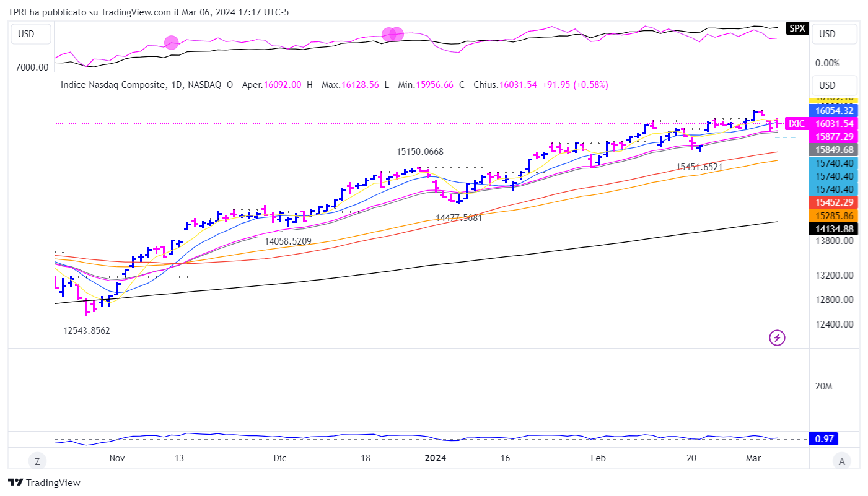Image resolution: width=868 pixels, height=496 pixels.
Task: Click the 15150.0668 high price annotation
Action: 420,152
